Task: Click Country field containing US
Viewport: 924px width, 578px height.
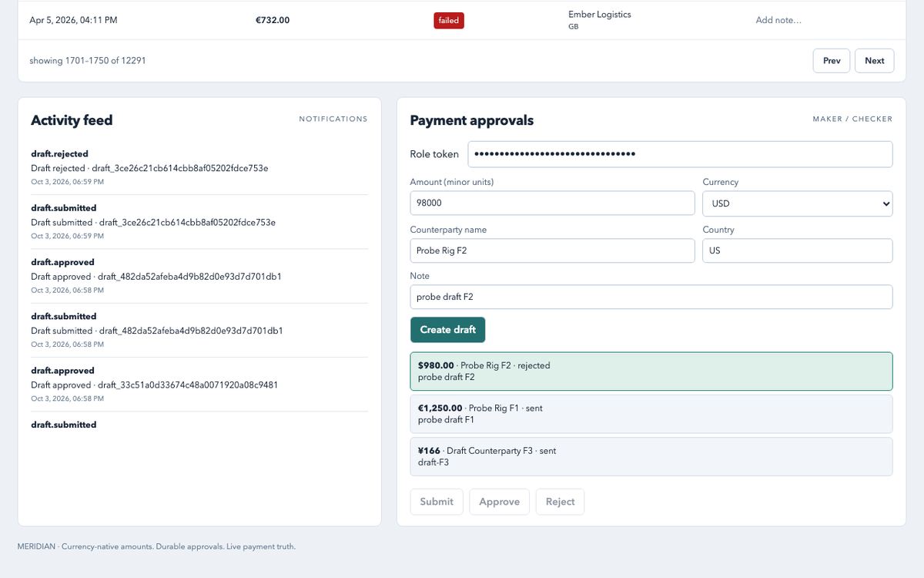Action: point(798,250)
